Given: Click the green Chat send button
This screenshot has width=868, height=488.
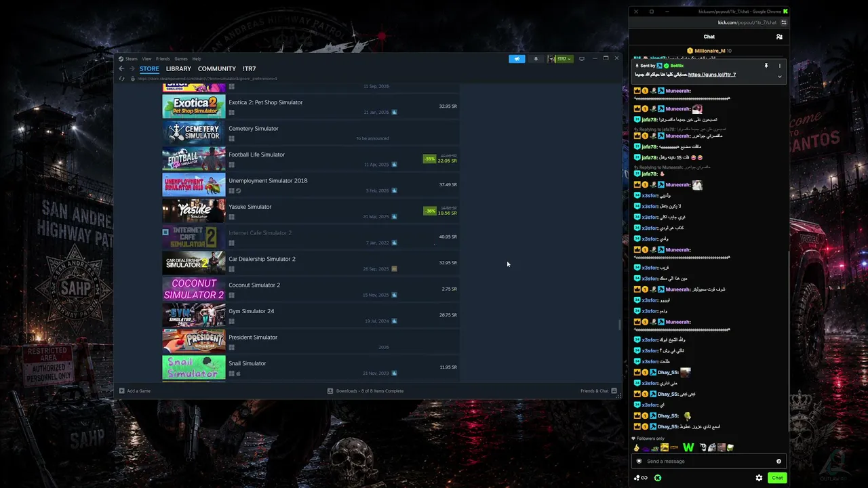Looking at the screenshot, I should [777, 478].
